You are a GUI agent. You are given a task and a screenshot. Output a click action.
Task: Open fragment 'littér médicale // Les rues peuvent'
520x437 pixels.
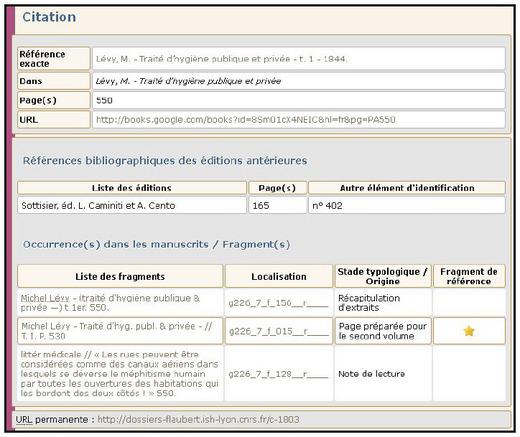[x=119, y=374]
